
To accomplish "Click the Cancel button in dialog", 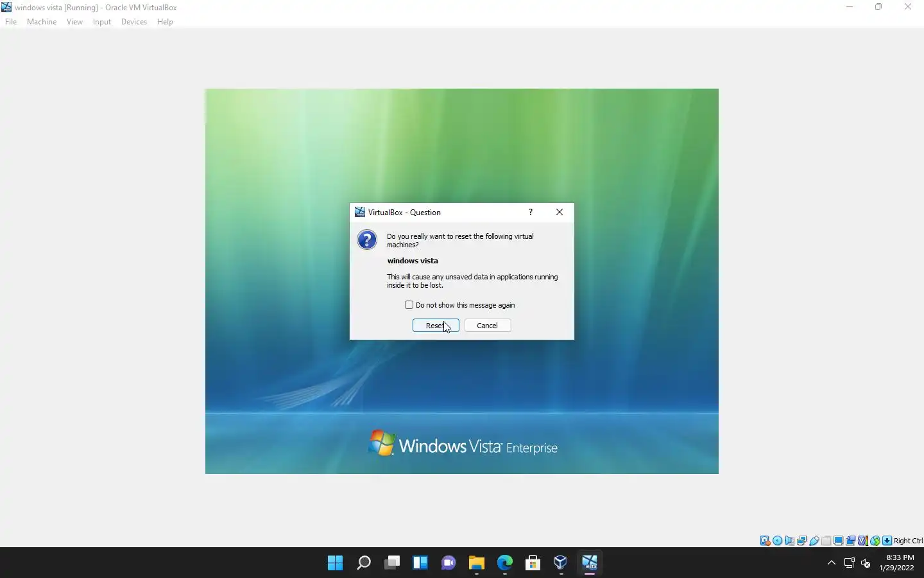I will [488, 326].
